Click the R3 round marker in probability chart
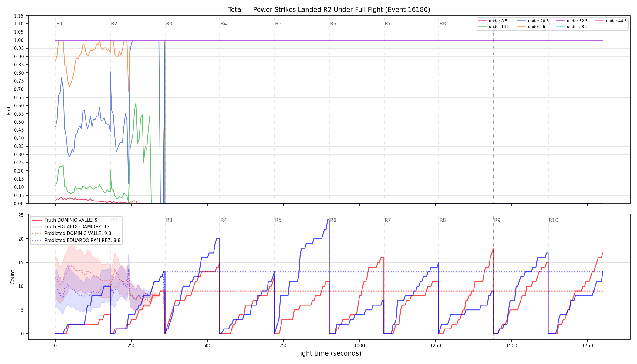Image resolution: width=637 pixels, height=364 pixels. [x=169, y=24]
